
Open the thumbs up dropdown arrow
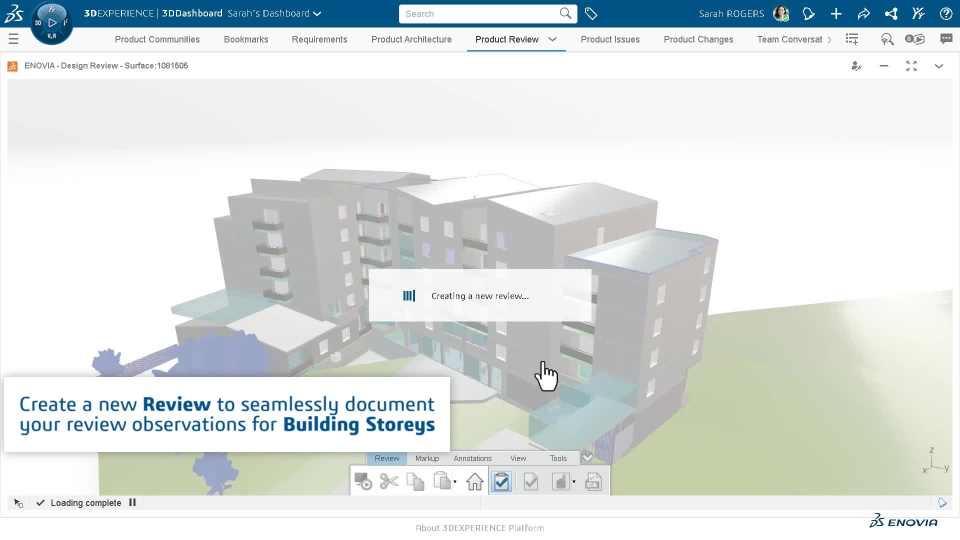(574, 482)
